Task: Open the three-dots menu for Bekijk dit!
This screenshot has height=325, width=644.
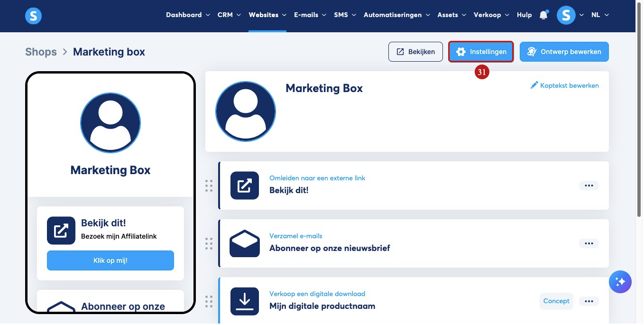Action: pos(589,186)
